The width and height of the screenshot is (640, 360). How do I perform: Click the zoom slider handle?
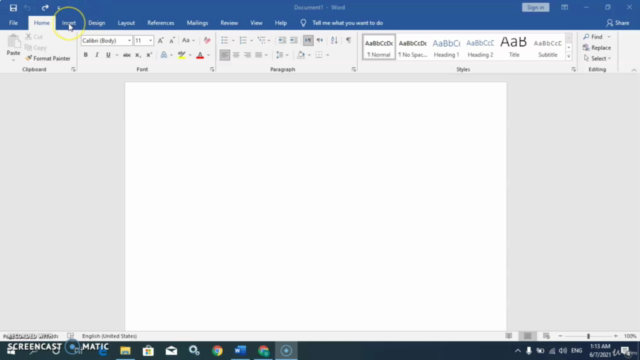[x=588, y=336]
